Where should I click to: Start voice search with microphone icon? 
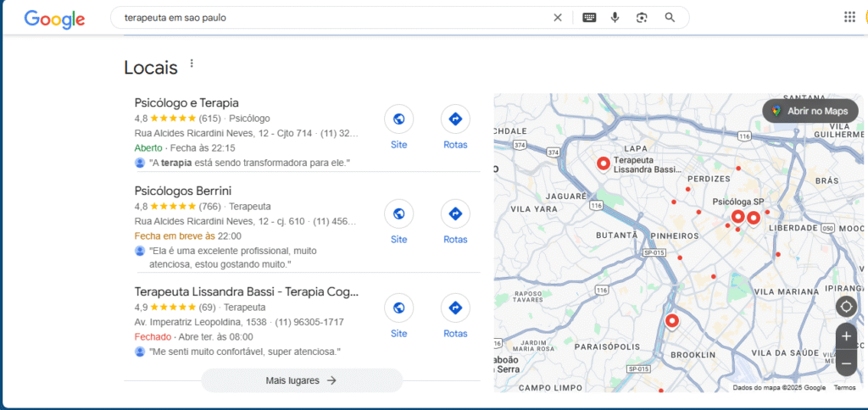tap(615, 18)
